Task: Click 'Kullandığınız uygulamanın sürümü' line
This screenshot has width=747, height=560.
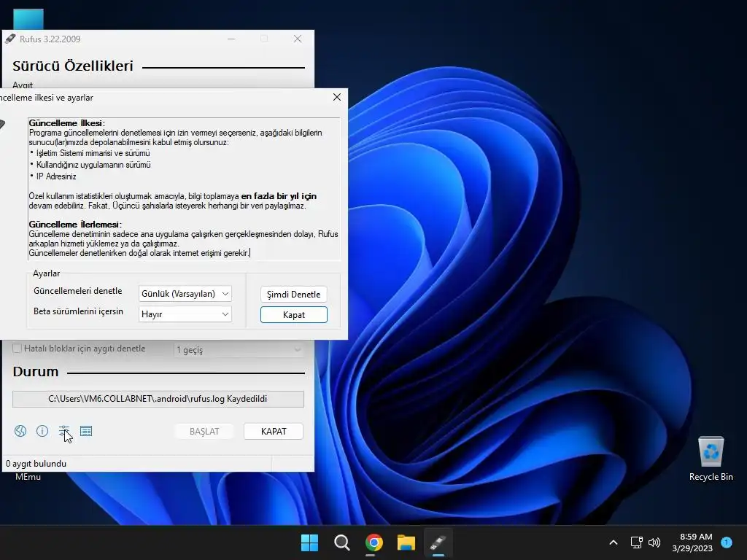Action: pyautogui.click(x=93, y=165)
